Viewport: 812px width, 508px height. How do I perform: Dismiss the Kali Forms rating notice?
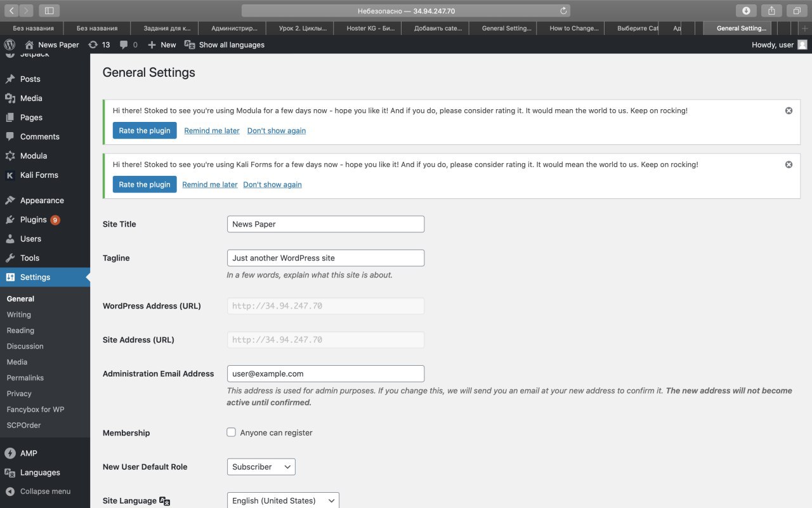789,164
